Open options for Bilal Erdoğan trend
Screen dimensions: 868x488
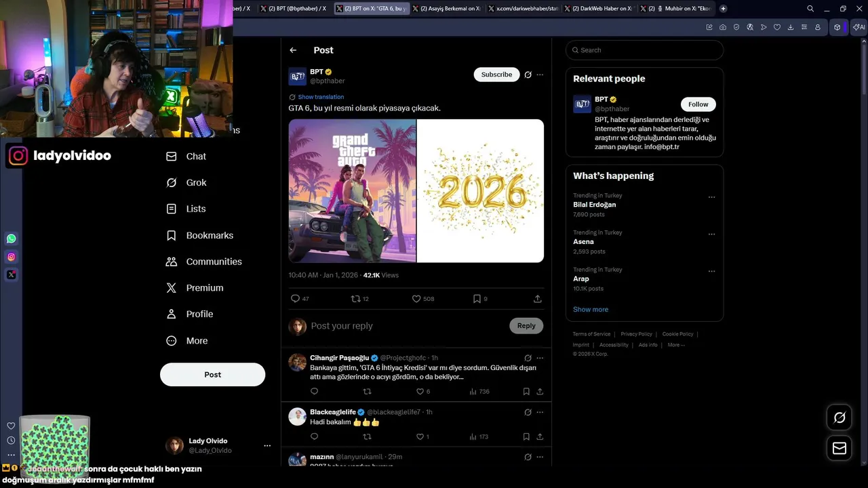(711, 197)
